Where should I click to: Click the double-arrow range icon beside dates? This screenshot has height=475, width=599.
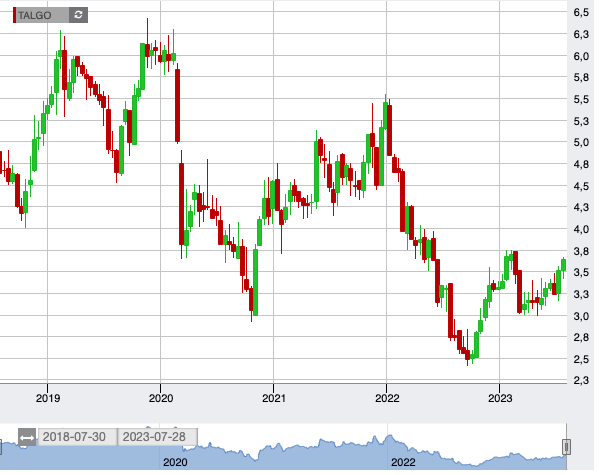(27, 437)
